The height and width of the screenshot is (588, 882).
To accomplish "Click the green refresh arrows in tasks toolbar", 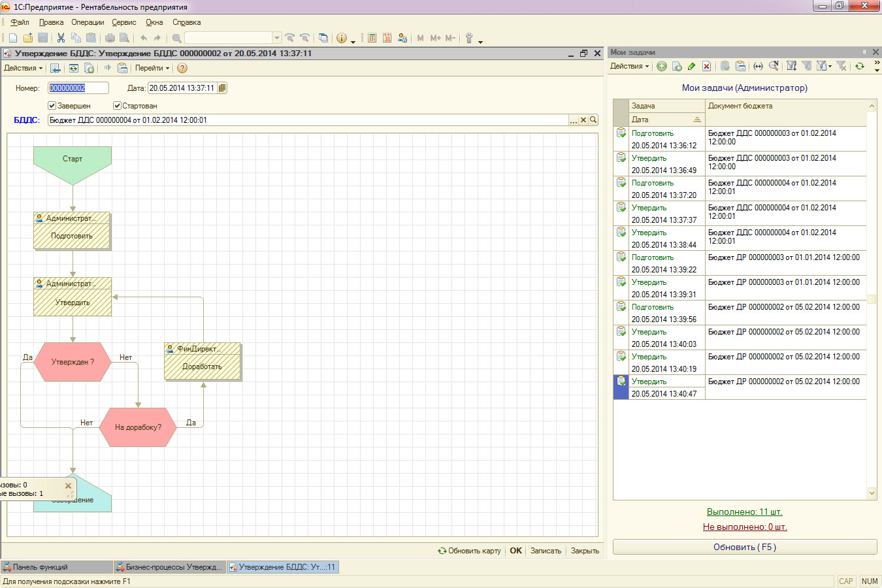I will pyautogui.click(x=860, y=66).
